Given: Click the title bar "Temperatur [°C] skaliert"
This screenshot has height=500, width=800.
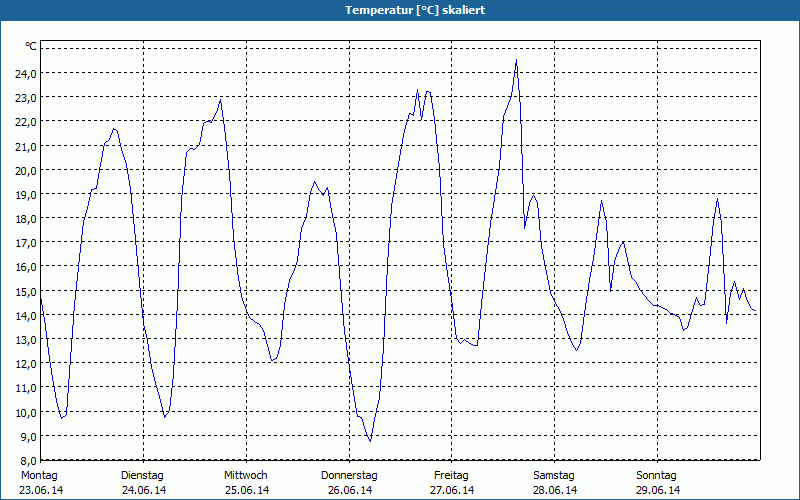Looking at the screenshot, I should pos(400,10).
